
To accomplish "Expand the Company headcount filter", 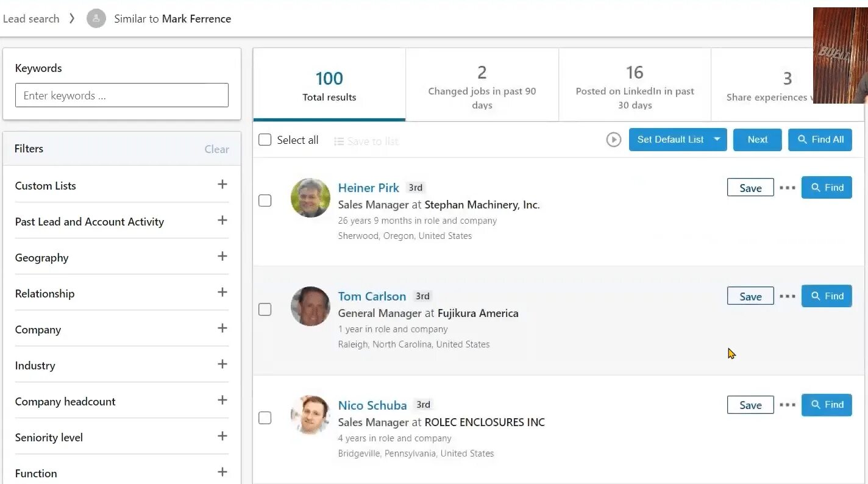I will click(222, 400).
